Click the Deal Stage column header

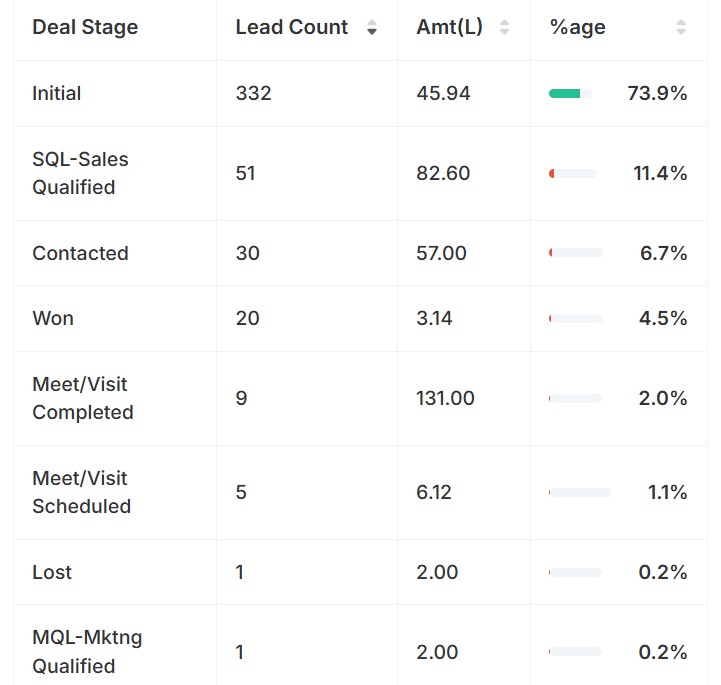pos(85,27)
